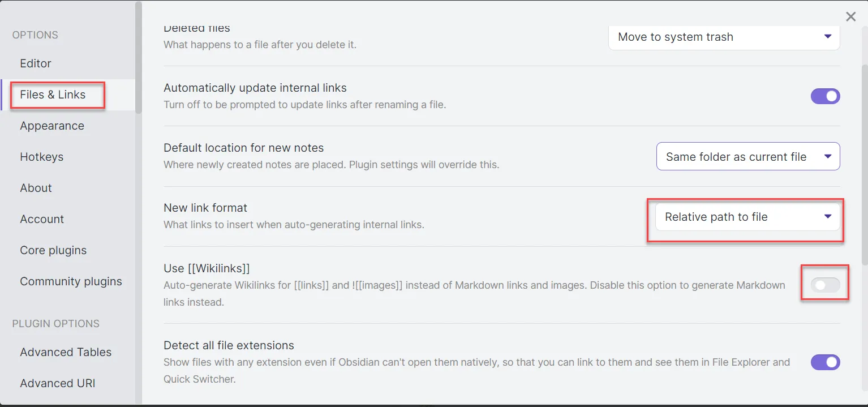Expand Default location for new notes dropdown
Screen dimensions: 868x407
(x=747, y=157)
